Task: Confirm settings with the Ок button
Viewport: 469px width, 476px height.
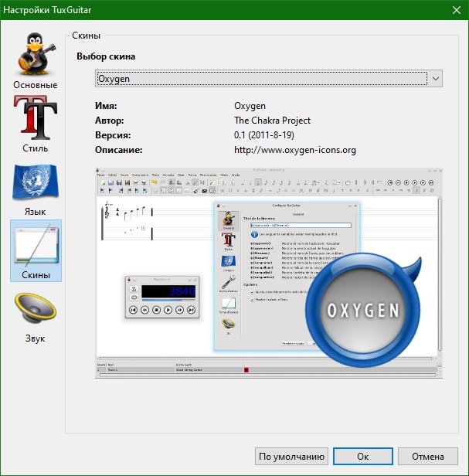Action: pyautogui.click(x=363, y=456)
